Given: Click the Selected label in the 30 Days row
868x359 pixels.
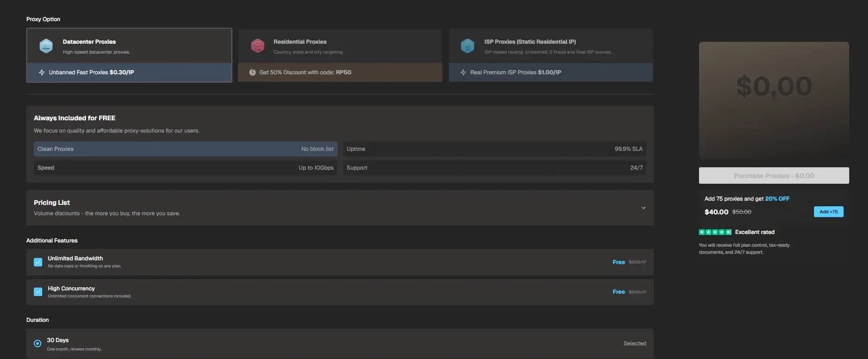Looking at the screenshot, I should click(x=635, y=343).
